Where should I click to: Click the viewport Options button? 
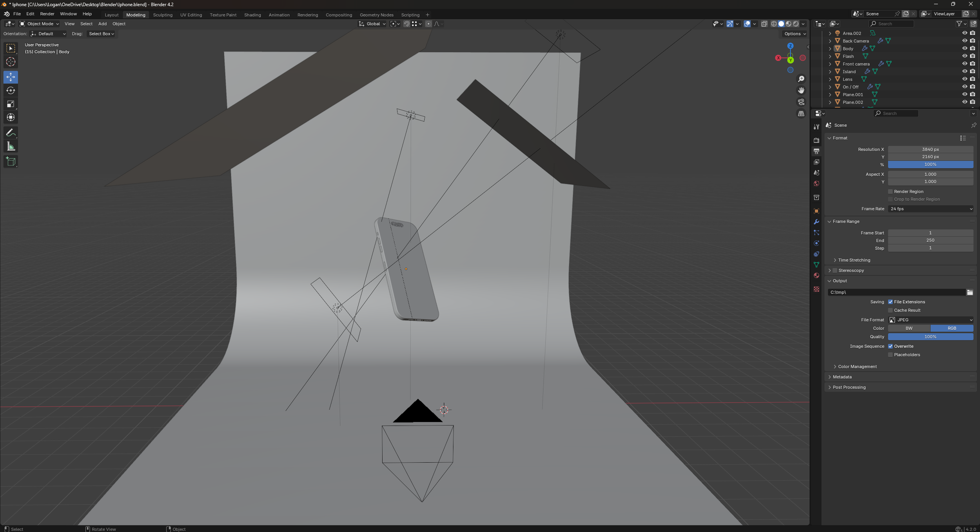point(795,34)
